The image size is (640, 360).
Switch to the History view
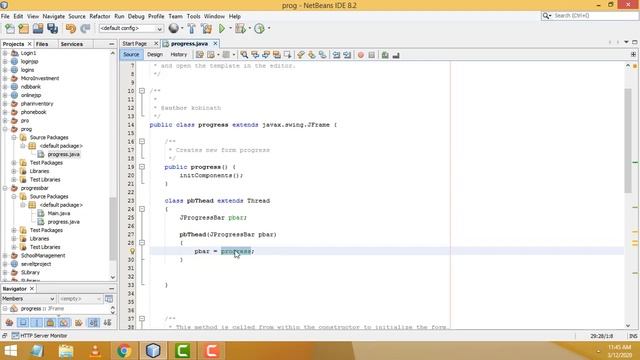(x=178, y=54)
